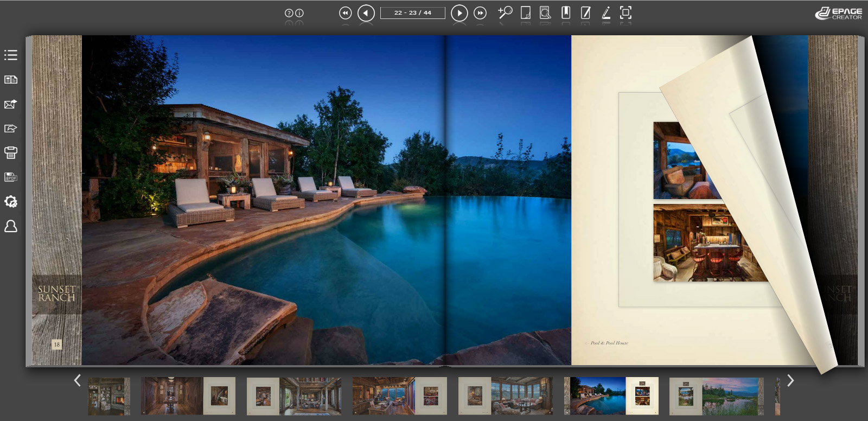Select the highlighter pen tool
The width and height of the screenshot is (868, 421).
click(x=606, y=12)
